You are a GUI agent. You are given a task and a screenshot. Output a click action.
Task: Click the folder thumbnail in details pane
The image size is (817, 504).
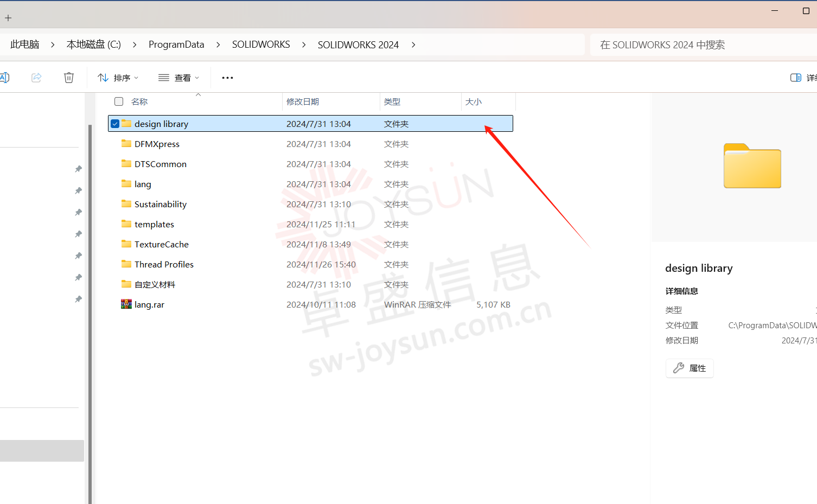click(x=752, y=166)
